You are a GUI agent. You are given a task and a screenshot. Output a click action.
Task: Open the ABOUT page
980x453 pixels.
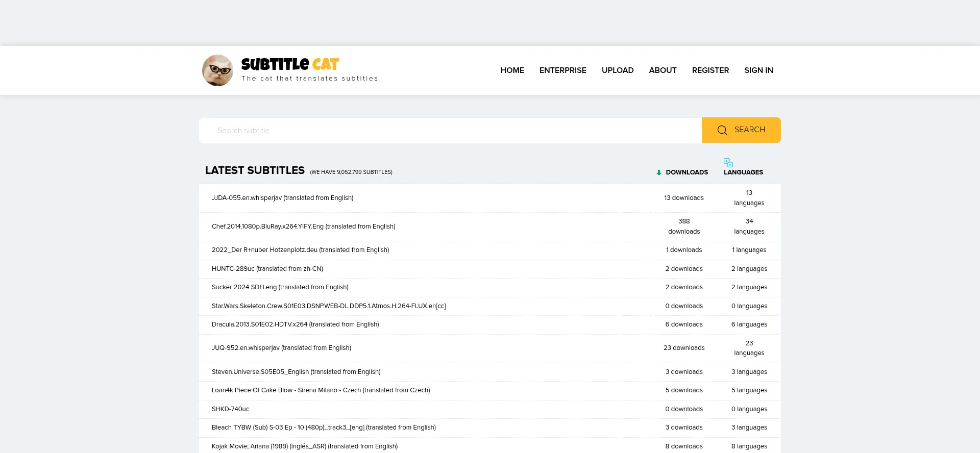click(663, 70)
